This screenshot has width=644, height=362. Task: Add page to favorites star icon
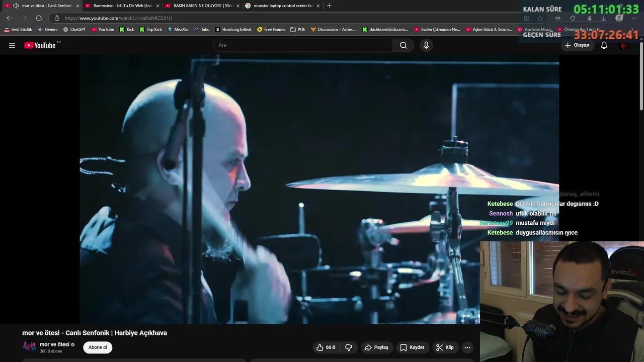[x=540, y=18]
